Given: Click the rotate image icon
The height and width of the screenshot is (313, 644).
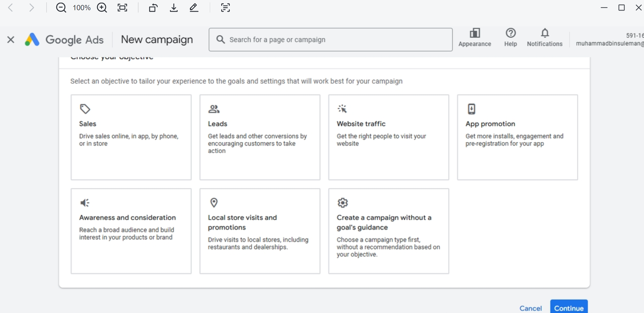Looking at the screenshot, I should (153, 8).
